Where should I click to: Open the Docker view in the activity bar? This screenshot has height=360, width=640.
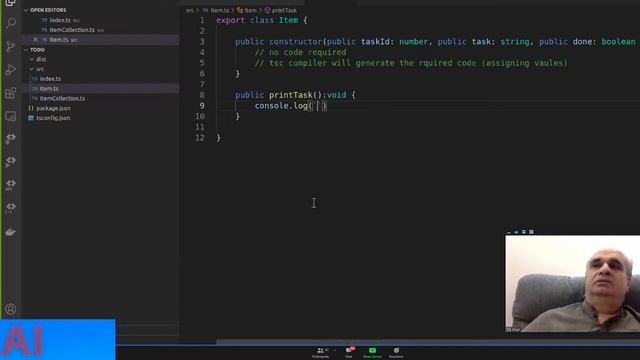(x=11, y=232)
